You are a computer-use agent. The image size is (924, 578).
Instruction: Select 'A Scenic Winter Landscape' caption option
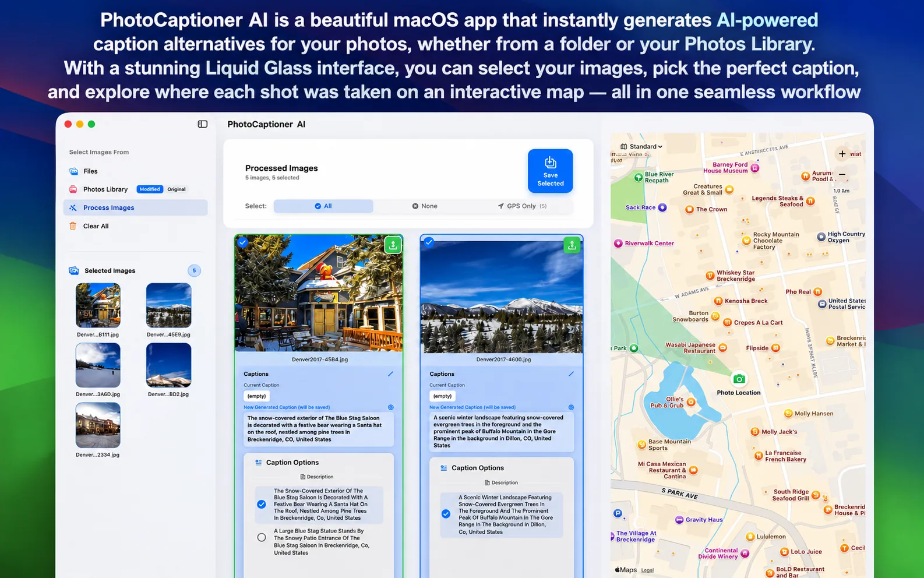[x=446, y=514]
